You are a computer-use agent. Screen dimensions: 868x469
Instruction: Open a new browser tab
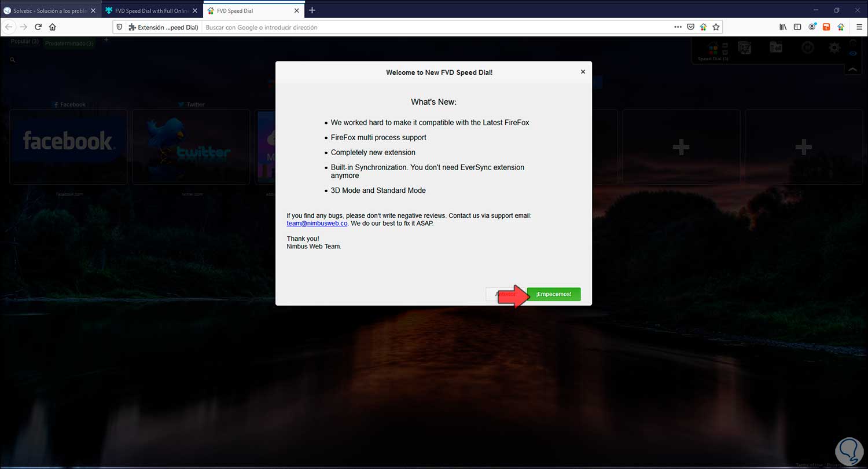(312, 10)
